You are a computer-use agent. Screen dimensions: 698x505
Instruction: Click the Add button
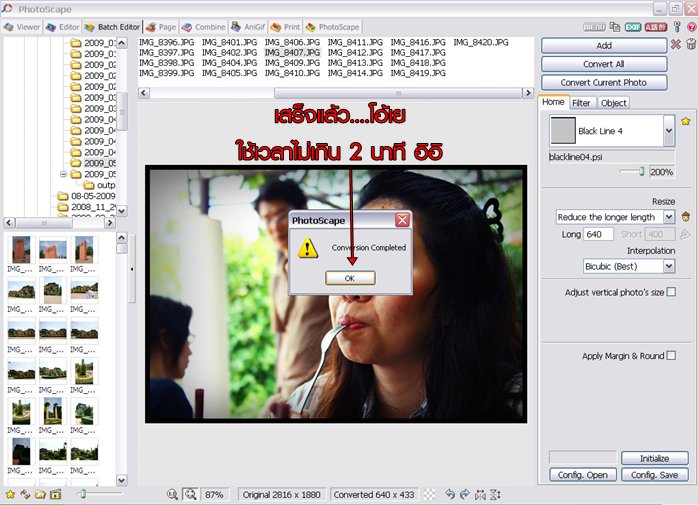pos(604,45)
